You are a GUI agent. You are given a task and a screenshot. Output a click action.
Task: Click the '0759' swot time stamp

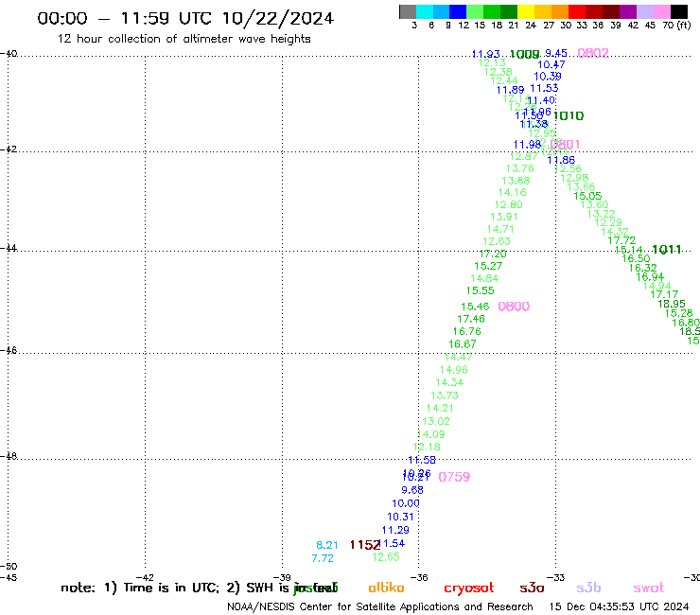tap(454, 477)
